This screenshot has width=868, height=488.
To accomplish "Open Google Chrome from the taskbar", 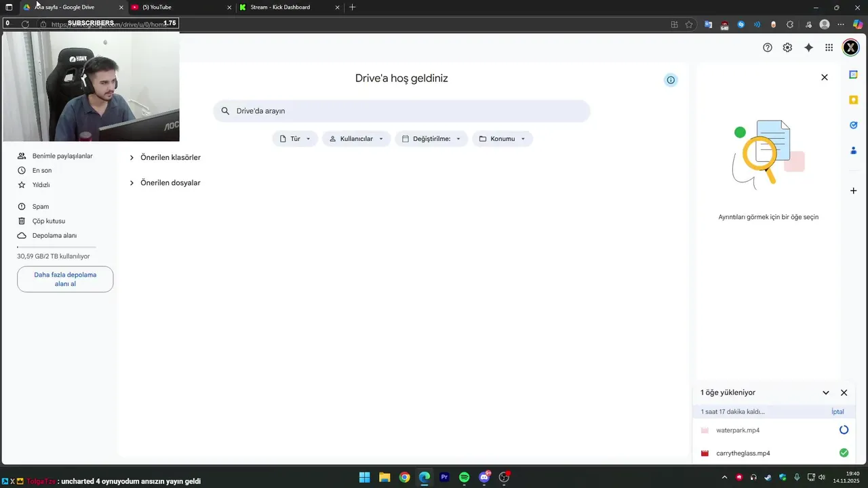I will (x=404, y=477).
